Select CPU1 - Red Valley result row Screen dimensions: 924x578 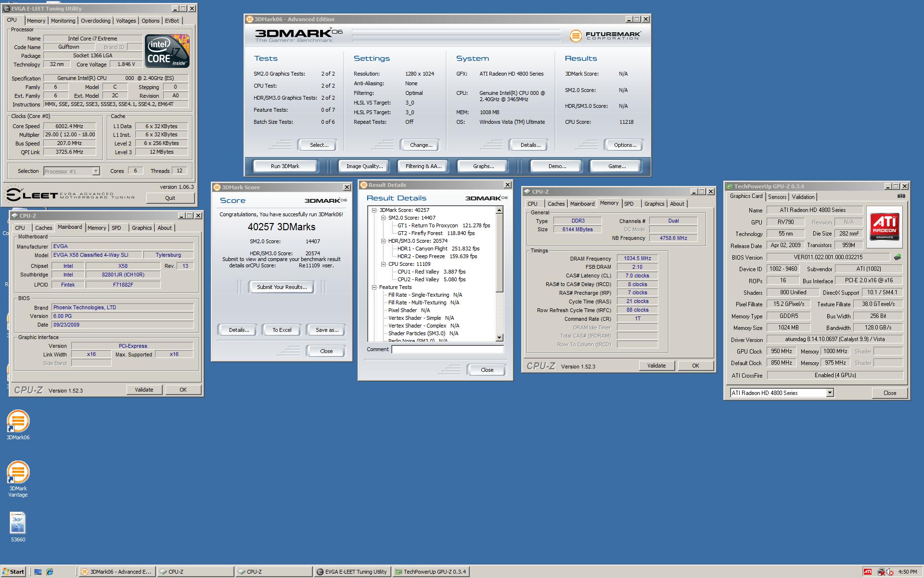(x=432, y=272)
